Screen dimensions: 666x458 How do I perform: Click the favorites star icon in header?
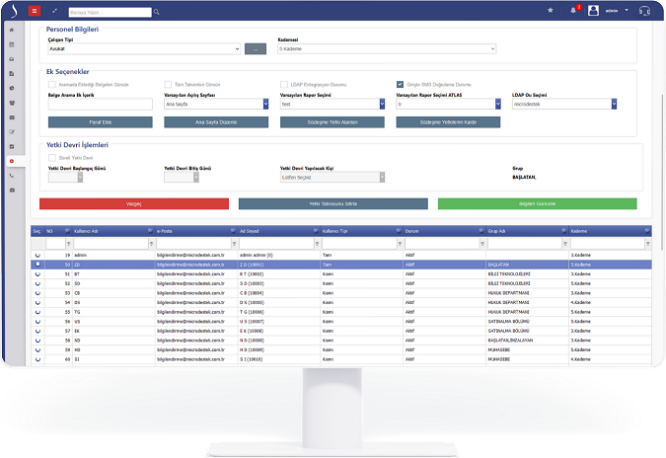[x=550, y=11]
